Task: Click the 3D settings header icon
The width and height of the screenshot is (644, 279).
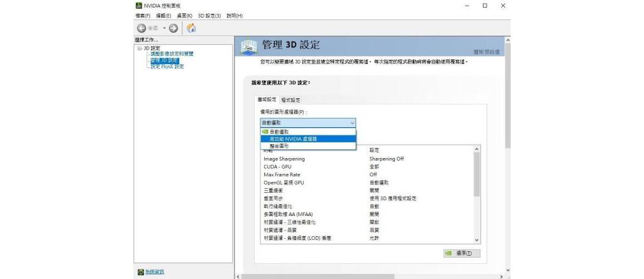Action: (x=248, y=47)
